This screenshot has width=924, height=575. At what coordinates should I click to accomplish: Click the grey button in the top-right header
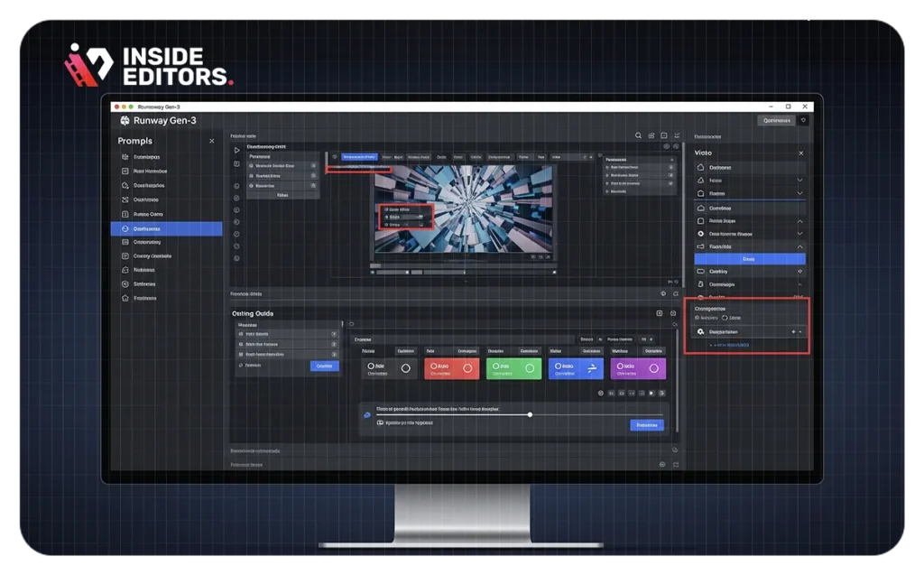click(x=776, y=120)
